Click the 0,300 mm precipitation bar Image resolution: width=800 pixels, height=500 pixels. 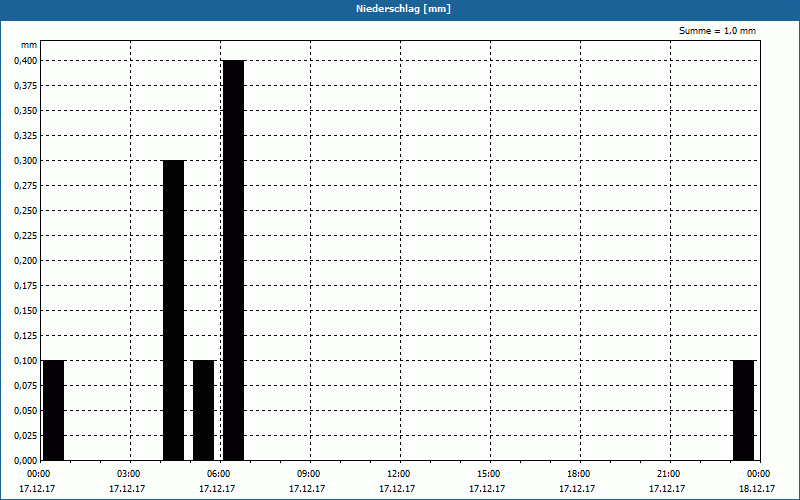point(173,310)
